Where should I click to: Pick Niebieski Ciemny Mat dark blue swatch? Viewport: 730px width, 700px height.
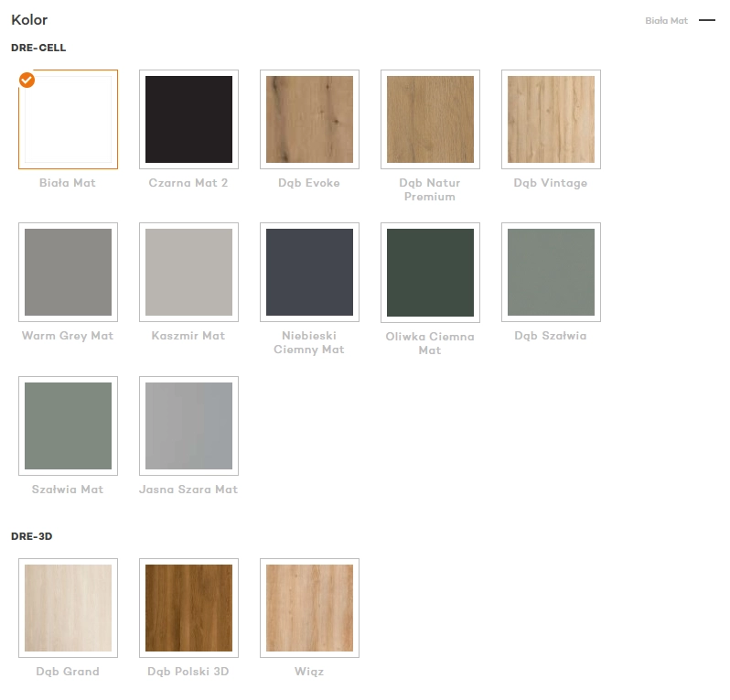tap(309, 272)
